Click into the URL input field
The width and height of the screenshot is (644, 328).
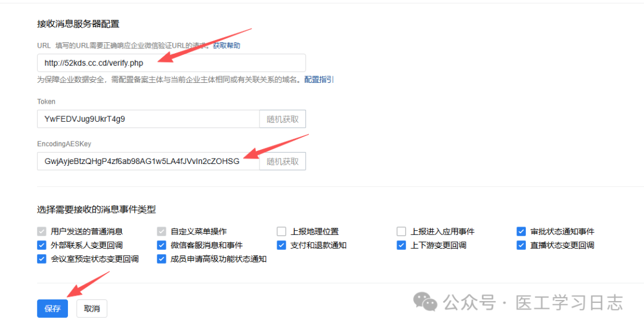pos(171,63)
